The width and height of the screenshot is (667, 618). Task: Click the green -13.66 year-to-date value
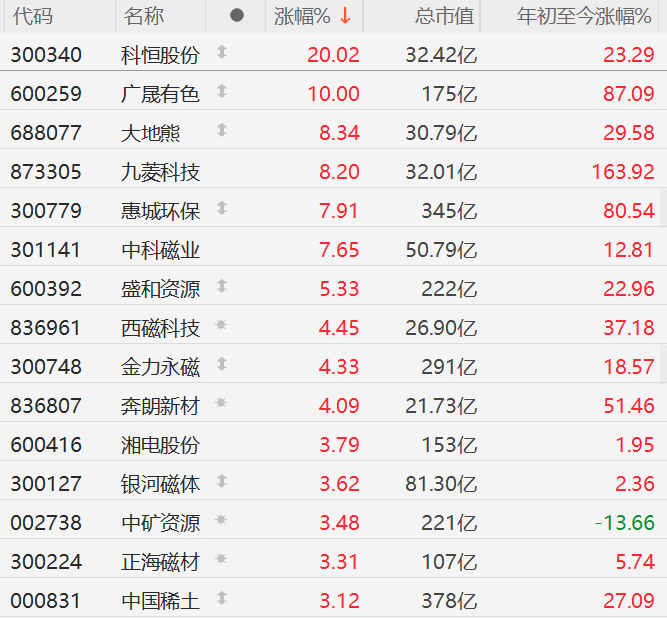click(x=624, y=523)
